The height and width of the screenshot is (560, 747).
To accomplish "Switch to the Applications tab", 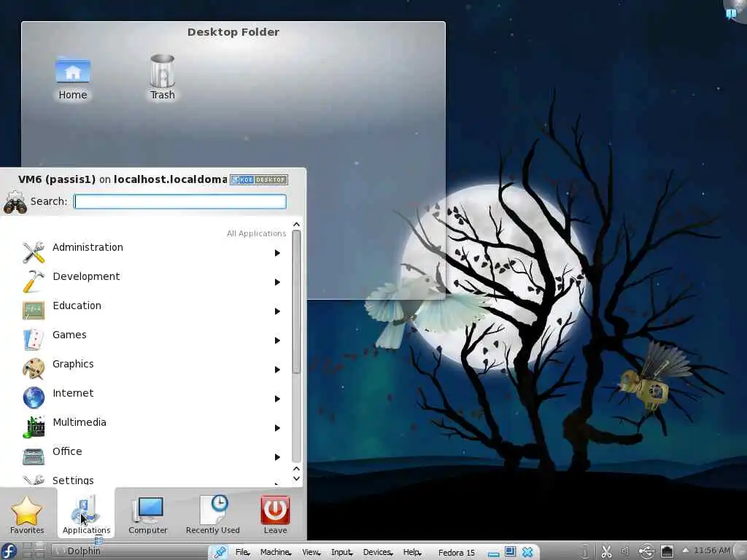I will coord(86,514).
